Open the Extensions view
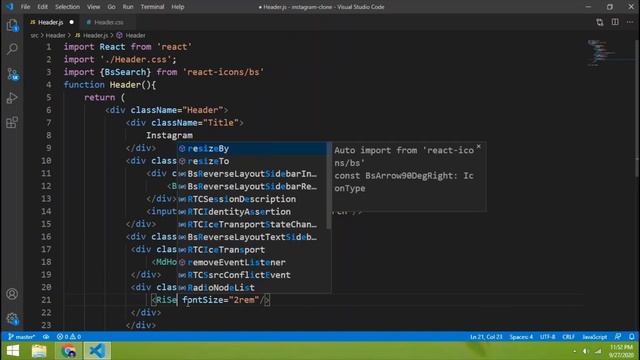Image resolution: width=640 pixels, height=360 pixels. tap(12, 122)
